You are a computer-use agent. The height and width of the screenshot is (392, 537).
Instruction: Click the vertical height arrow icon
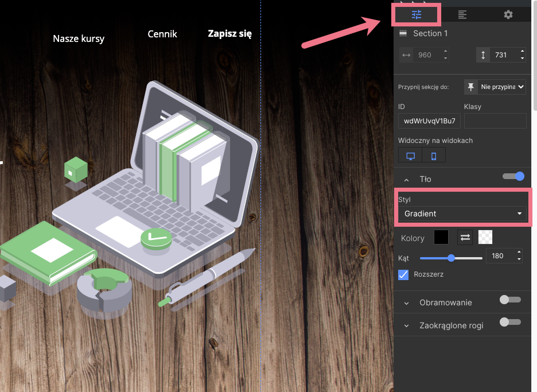click(x=483, y=55)
